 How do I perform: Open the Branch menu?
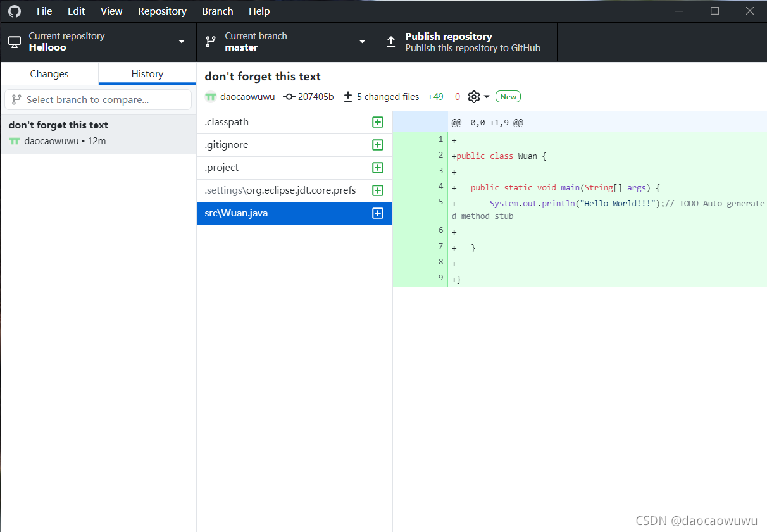pyautogui.click(x=217, y=11)
